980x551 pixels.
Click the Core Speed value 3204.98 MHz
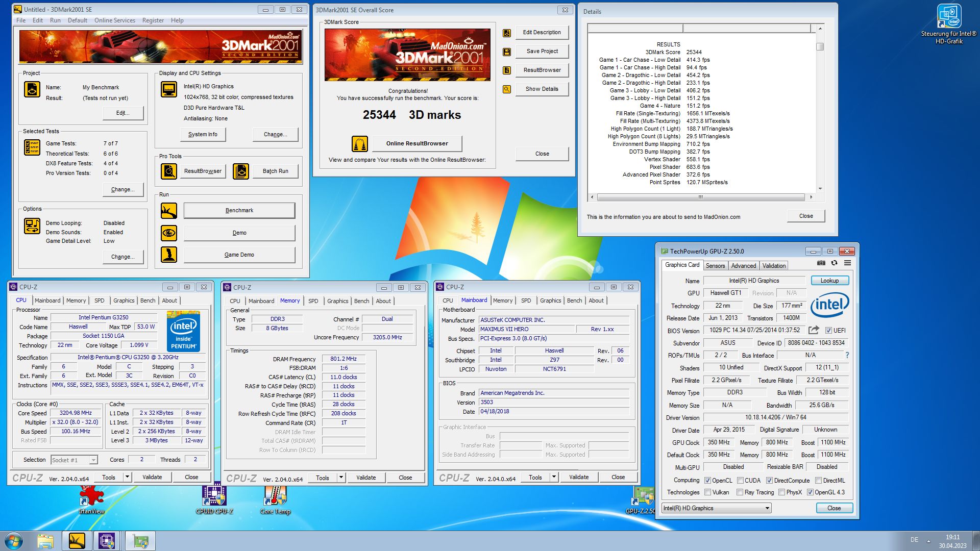coord(76,413)
